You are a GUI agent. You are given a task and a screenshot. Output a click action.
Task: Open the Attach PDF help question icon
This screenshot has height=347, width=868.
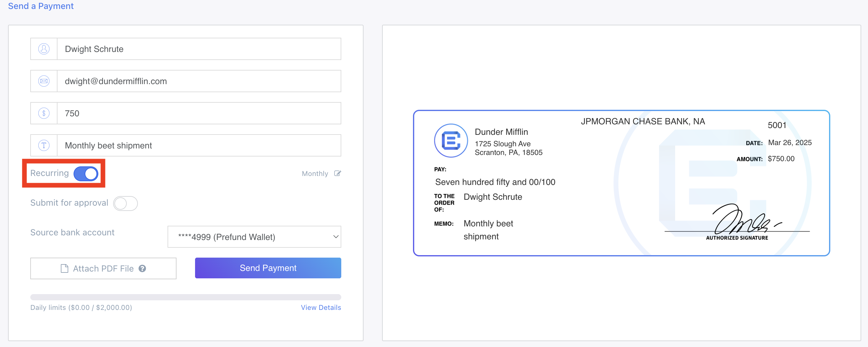pyautogui.click(x=142, y=268)
